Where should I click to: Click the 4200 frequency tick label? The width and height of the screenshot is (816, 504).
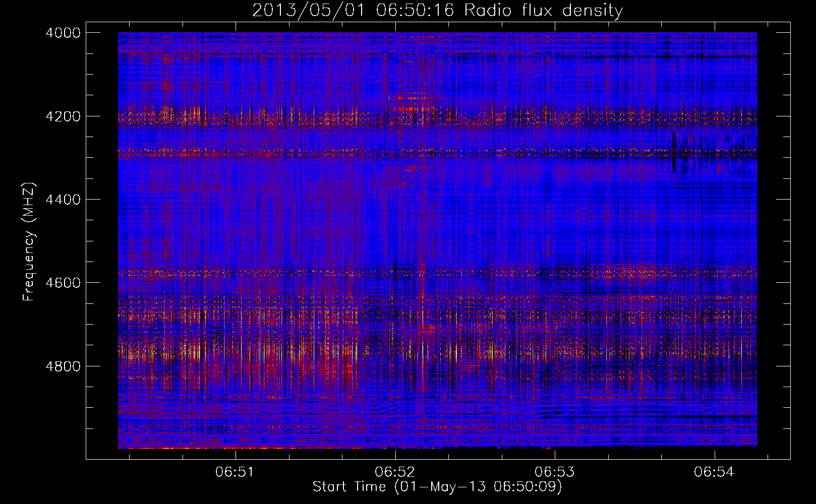63,116
